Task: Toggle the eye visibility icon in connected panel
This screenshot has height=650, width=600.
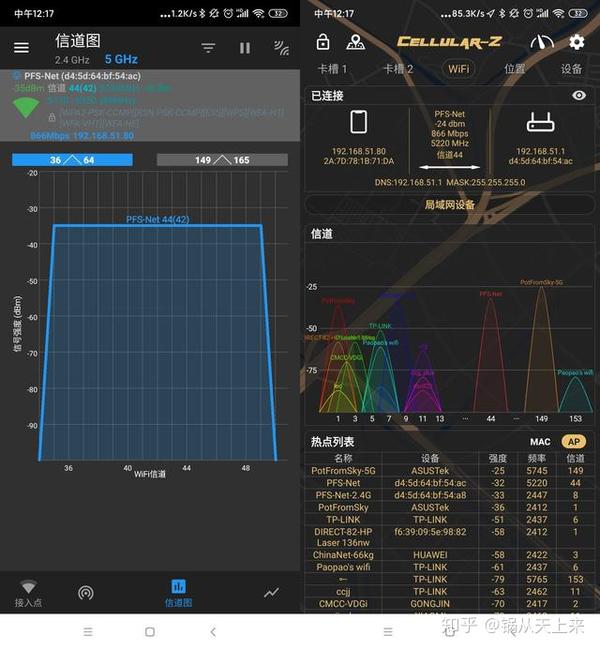Action: tap(579, 95)
